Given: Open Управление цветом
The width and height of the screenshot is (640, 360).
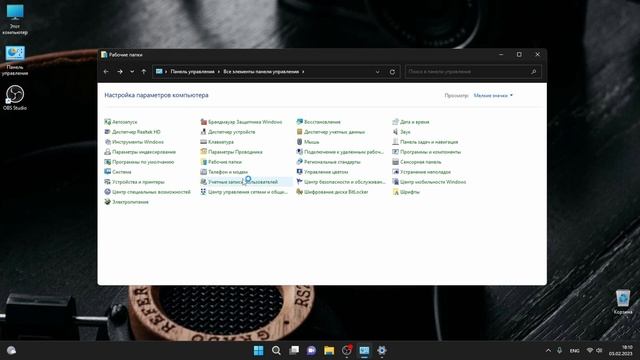Looking at the screenshot, I should click(322, 172).
